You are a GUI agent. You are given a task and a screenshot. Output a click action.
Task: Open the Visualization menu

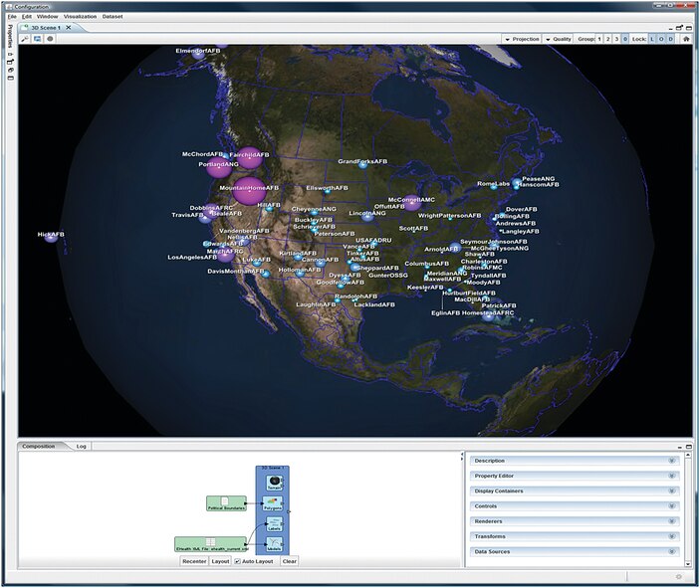pyautogui.click(x=81, y=17)
